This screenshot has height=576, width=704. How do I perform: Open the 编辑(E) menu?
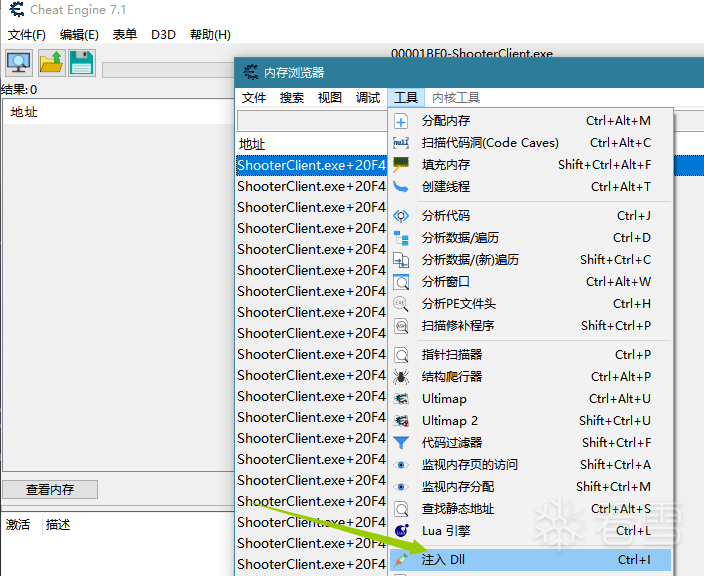[x=79, y=35]
